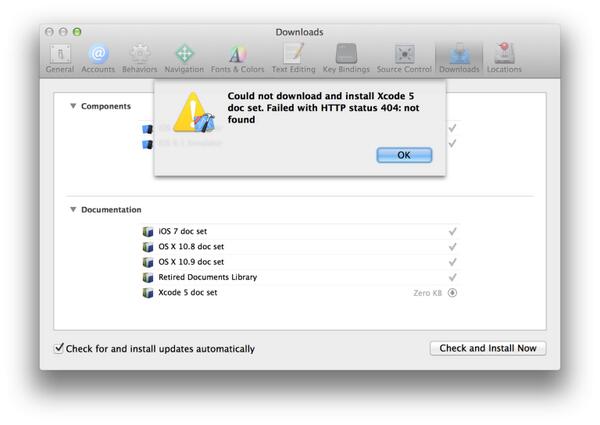600x425 pixels.
Task: Click the installed checkmark for iOS 7 doc set
Action: [x=452, y=231]
